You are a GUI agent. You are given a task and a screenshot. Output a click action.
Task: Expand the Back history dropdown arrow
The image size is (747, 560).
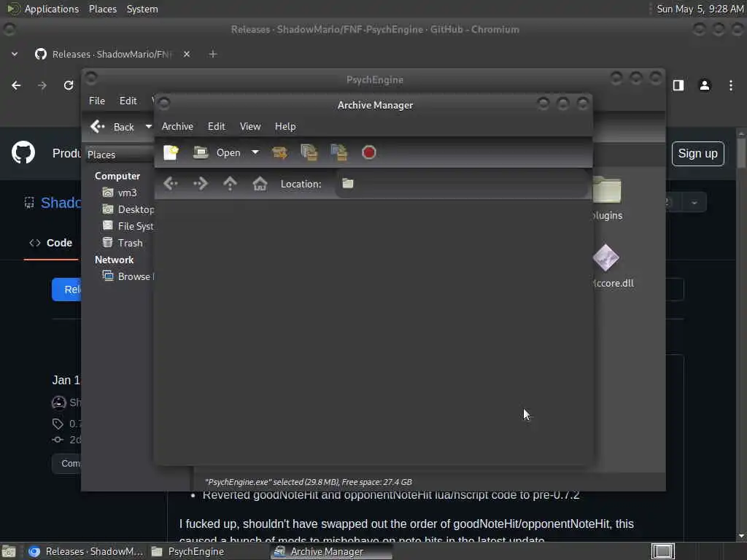pyautogui.click(x=148, y=127)
